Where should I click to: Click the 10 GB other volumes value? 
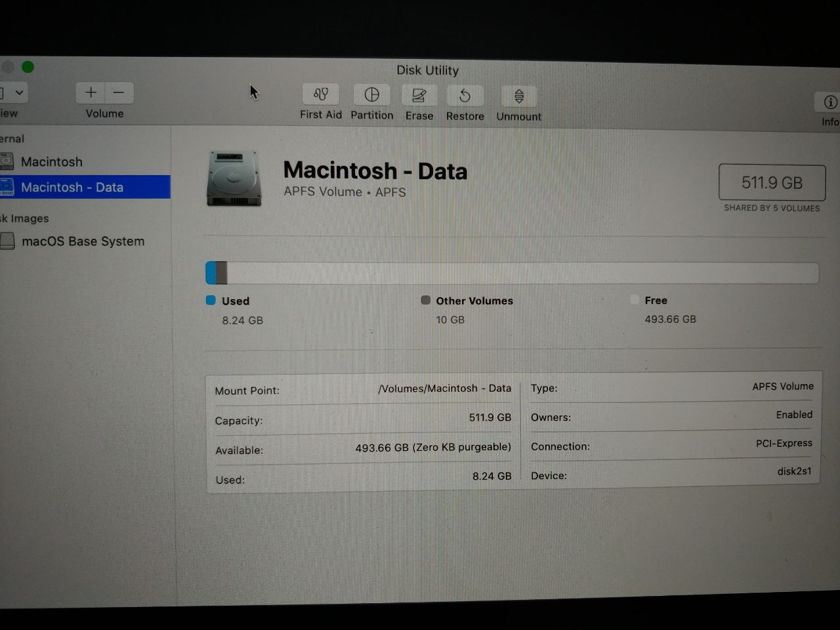450,320
